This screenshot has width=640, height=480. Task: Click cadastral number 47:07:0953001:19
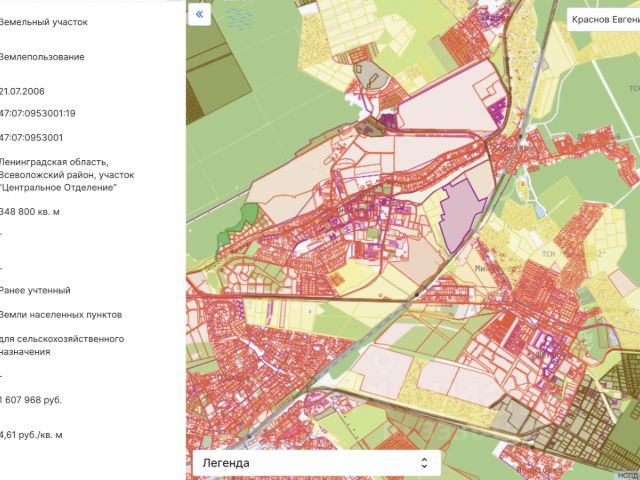pyautogui.click(x=37, y=113)
